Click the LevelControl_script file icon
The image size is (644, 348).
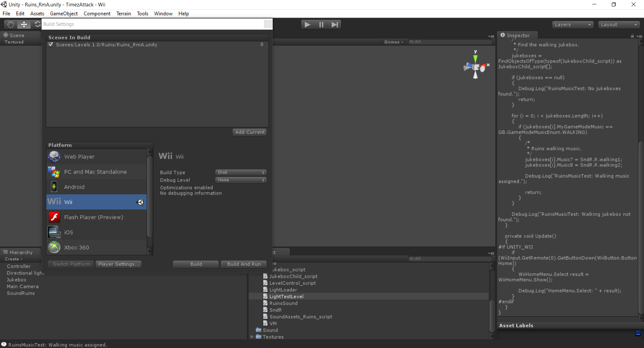(x=265, y=283)
